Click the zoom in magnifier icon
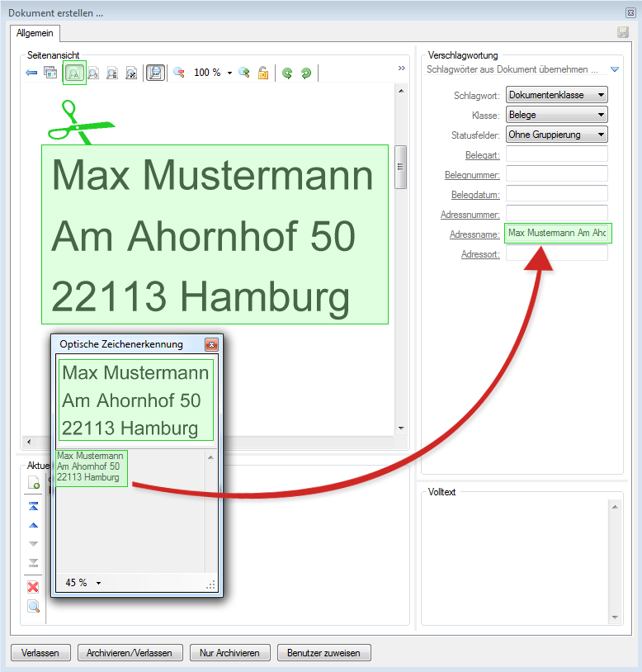This screenshot has height=672, width=642. [244, 73]
